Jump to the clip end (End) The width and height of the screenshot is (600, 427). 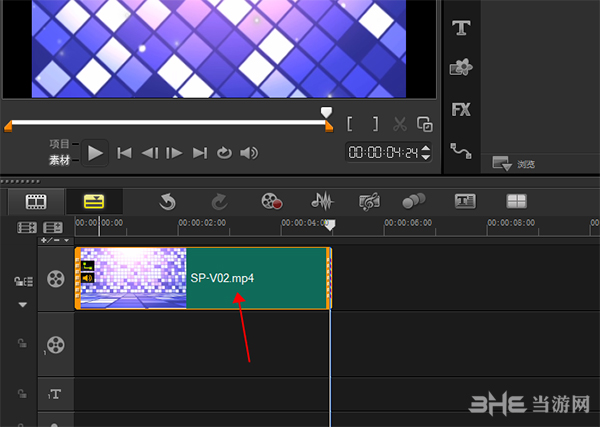click(200, 153)
